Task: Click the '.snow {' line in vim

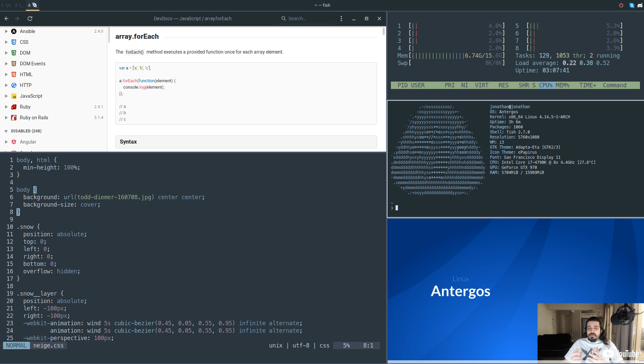Action: (x=28, y=227)
